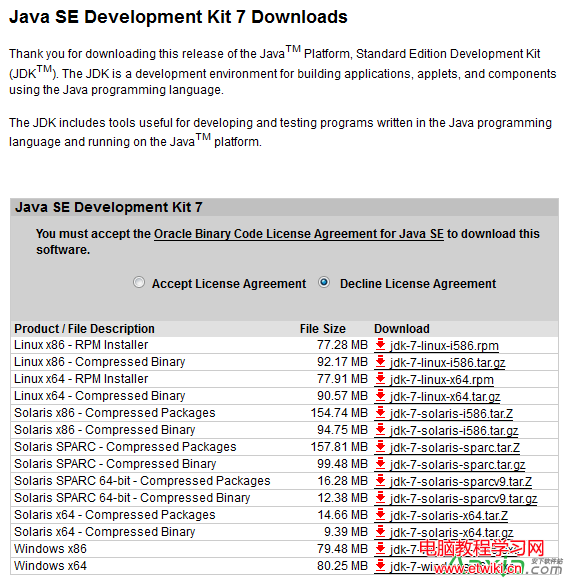
Task: Click 'Solaris x64 - Compressed Binary' description
Action: pos(105,532)
